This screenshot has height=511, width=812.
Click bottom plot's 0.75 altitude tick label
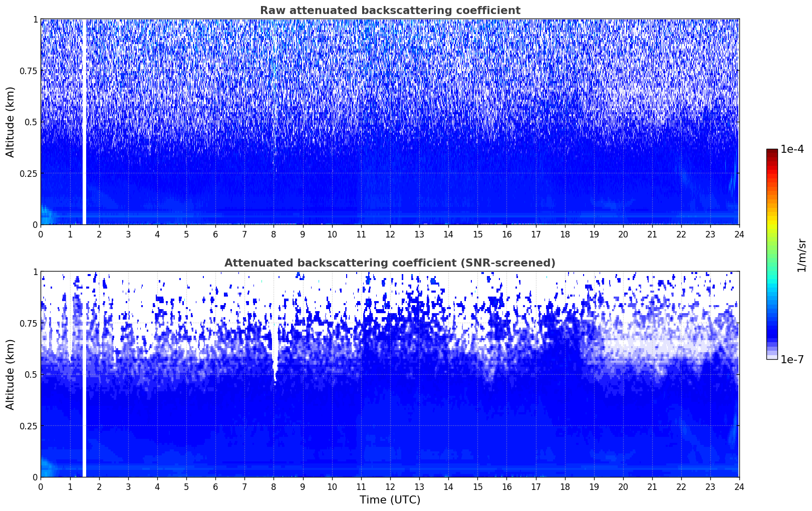point(29,323)
